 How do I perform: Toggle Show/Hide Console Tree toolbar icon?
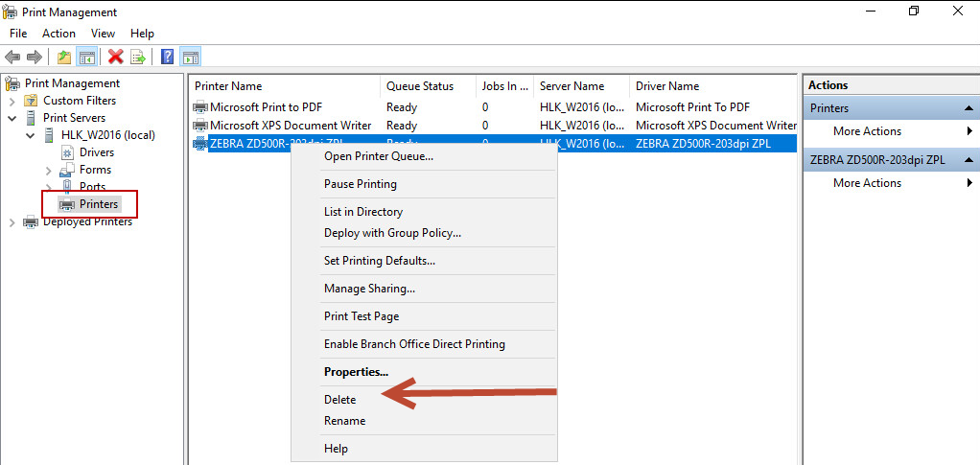[x=86, y=58]
